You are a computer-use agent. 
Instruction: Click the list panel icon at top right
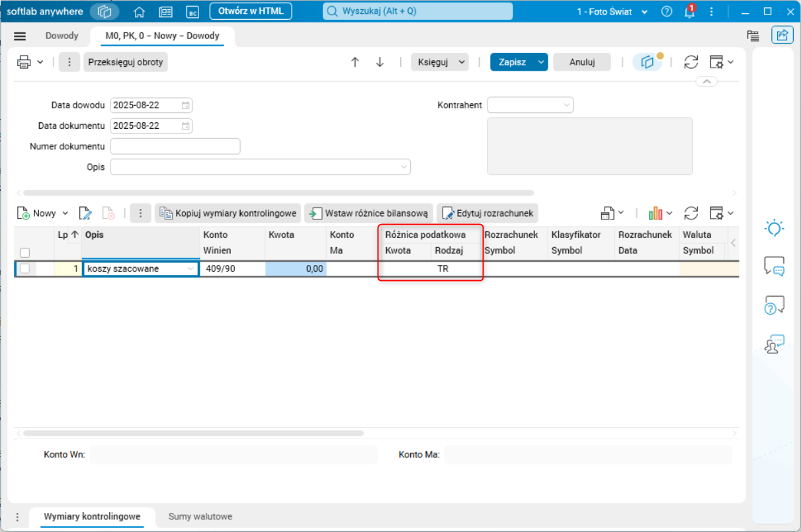pos(753,36)
